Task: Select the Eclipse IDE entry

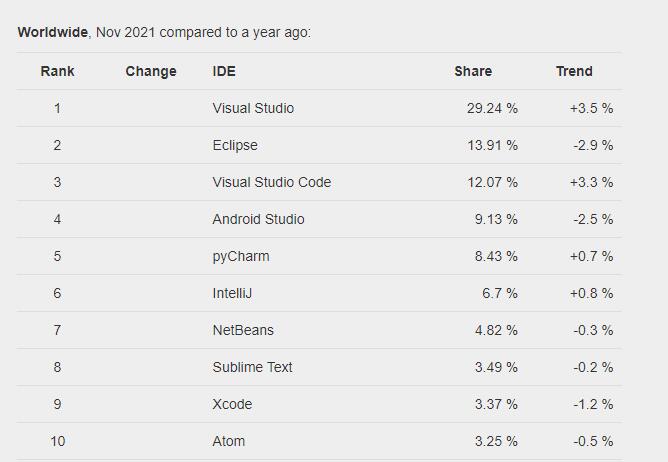Action: [235, 145]
